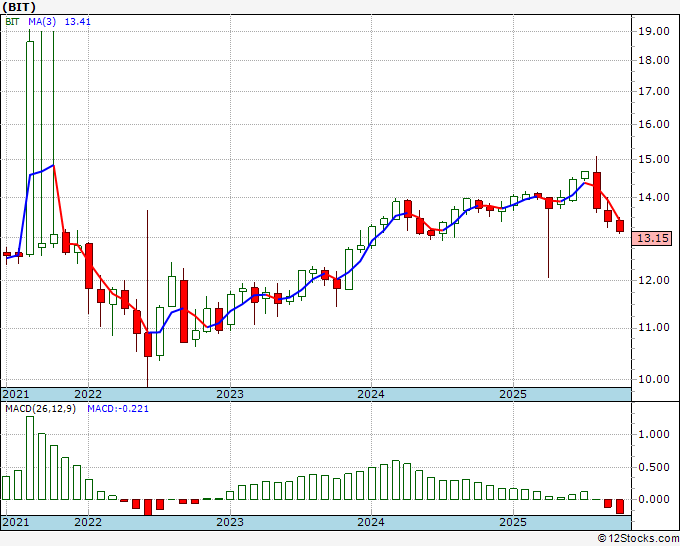Click 2023 on the price chart timeline
This screenshot has width=680, height=546.
(x=230, y=394)
